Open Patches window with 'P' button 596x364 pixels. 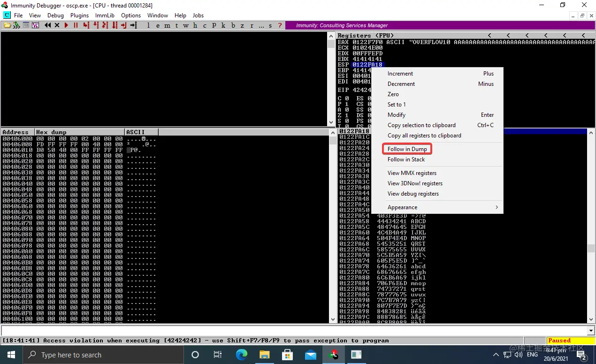pyautogui.click(x=214, y=25)
